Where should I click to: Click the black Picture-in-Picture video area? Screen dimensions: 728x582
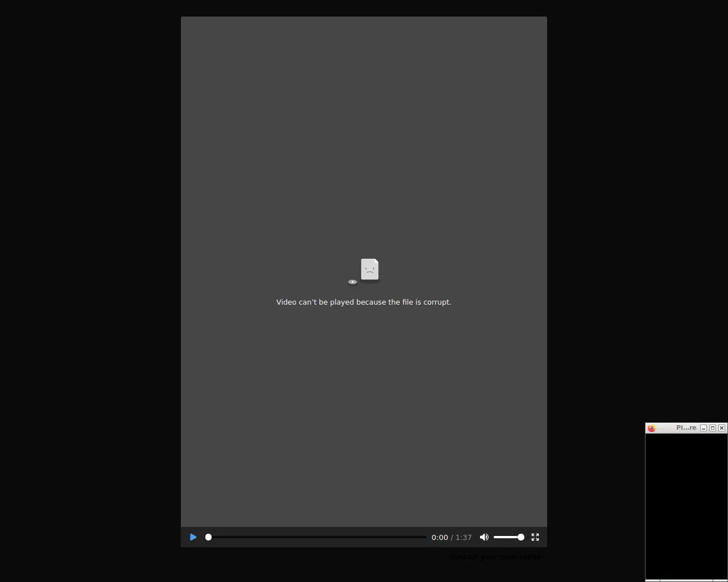click(x=686, y=506)
